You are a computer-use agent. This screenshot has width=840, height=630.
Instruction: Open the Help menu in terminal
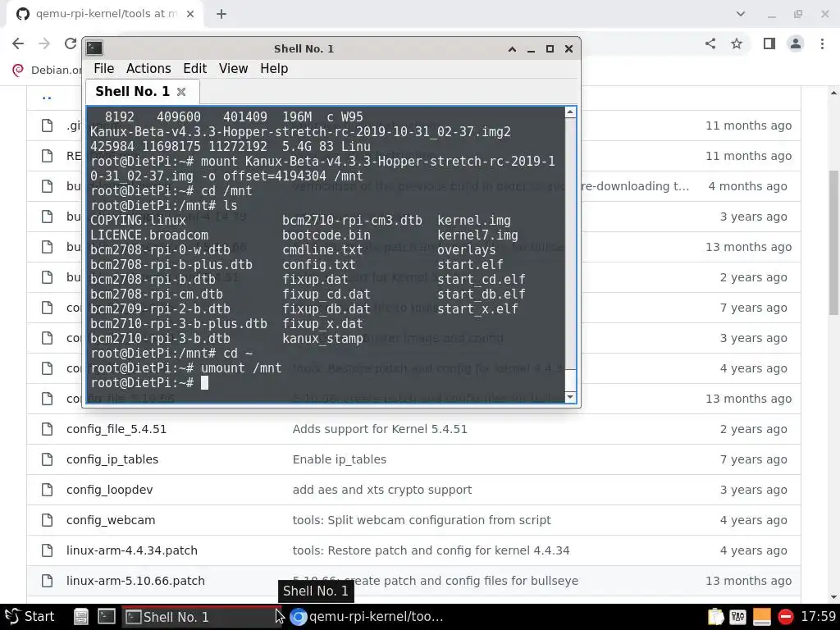pos(274,69)
